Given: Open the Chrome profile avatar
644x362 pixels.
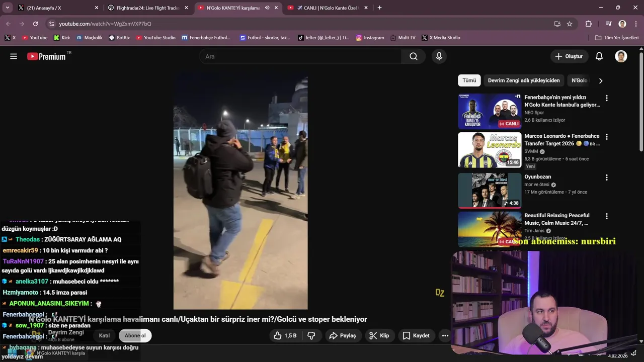Looking at the screenshot, I should pyautogui.click(x=622, y=24).
